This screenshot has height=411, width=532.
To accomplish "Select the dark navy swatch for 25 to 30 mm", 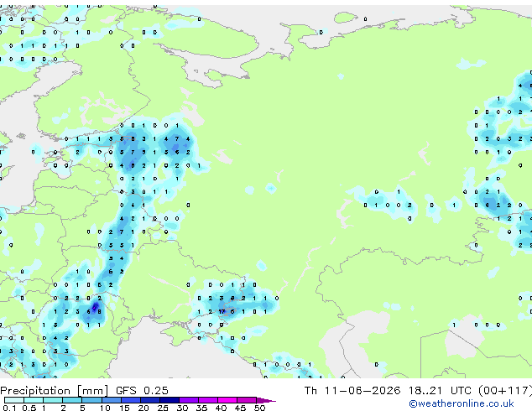I will [170, 400].
